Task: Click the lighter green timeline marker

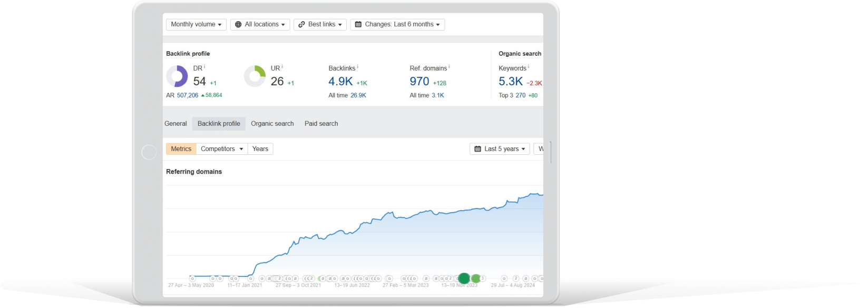Action: [476, 279]
